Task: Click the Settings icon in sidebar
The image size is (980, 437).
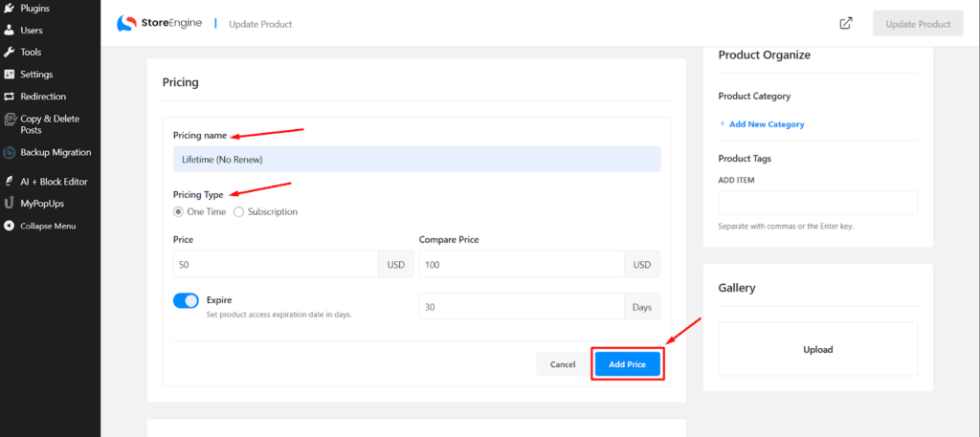Action: [10, 75]
